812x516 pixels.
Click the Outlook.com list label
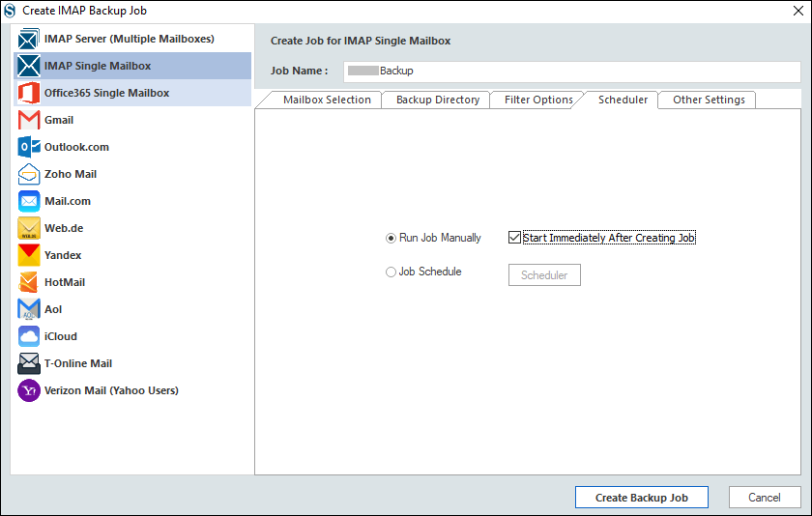click(76, 147)
